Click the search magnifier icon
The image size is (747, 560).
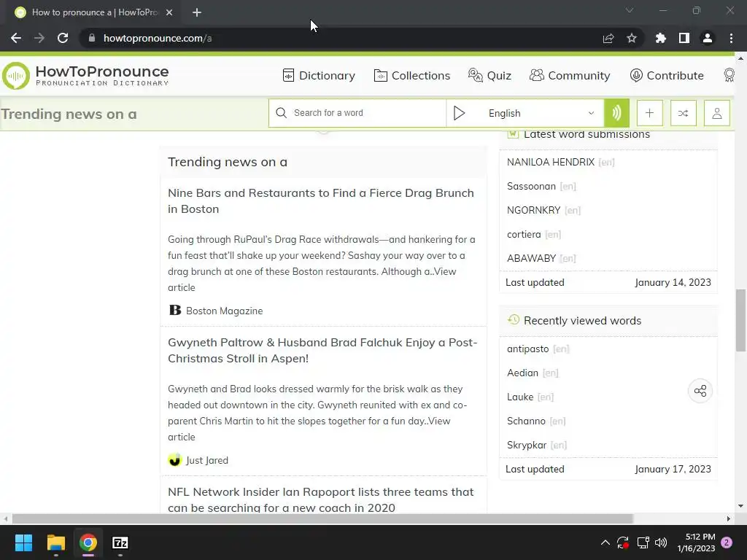(x=281, y=113)
